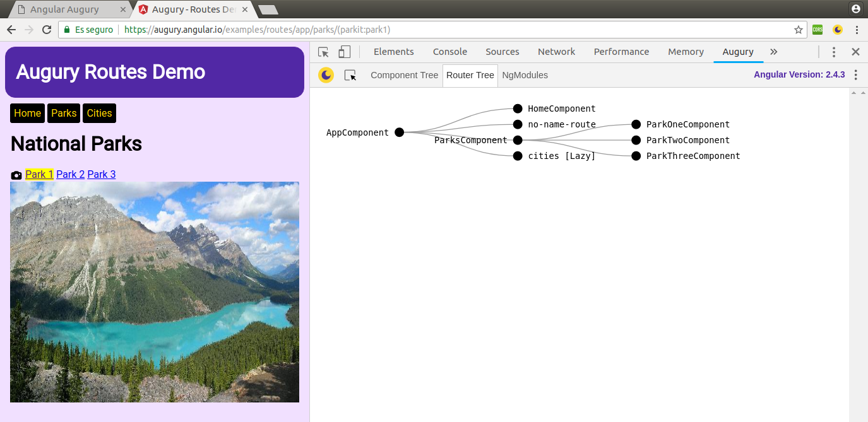This screenshot has width=868, height=422.
Task: Open the NgModules tab
Action: coord(525,75)
